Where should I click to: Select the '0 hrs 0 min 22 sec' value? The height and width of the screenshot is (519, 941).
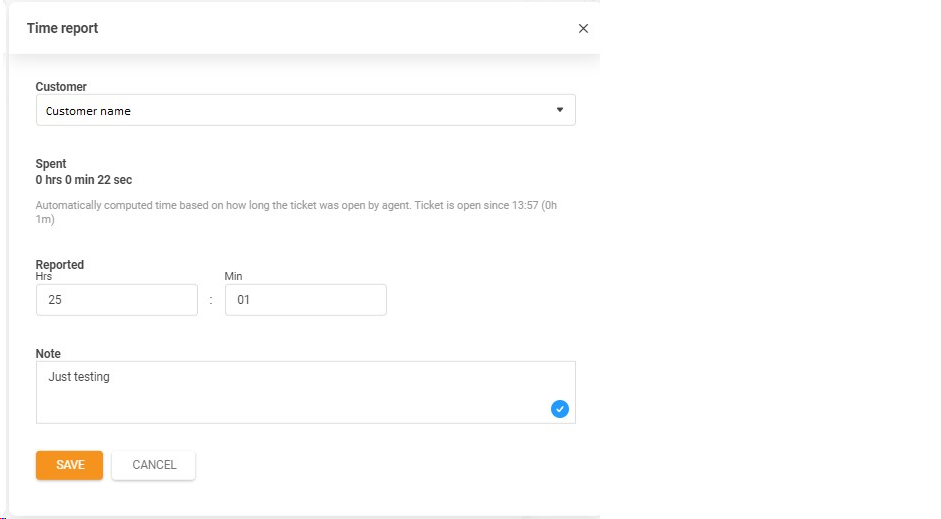pos(84,180)
